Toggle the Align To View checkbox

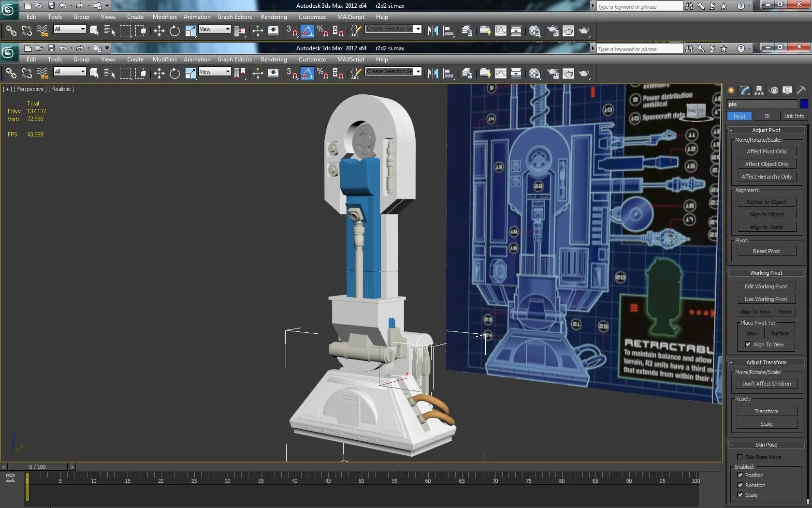click(x=748, y=344)
